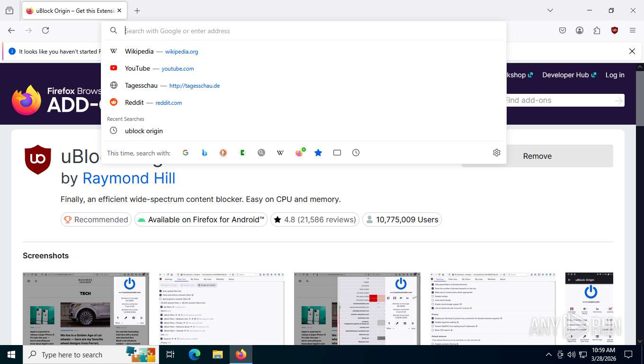Click the Remove button
Image resolution: width=644 pixels, height=364 pixels.
(537, 156)
